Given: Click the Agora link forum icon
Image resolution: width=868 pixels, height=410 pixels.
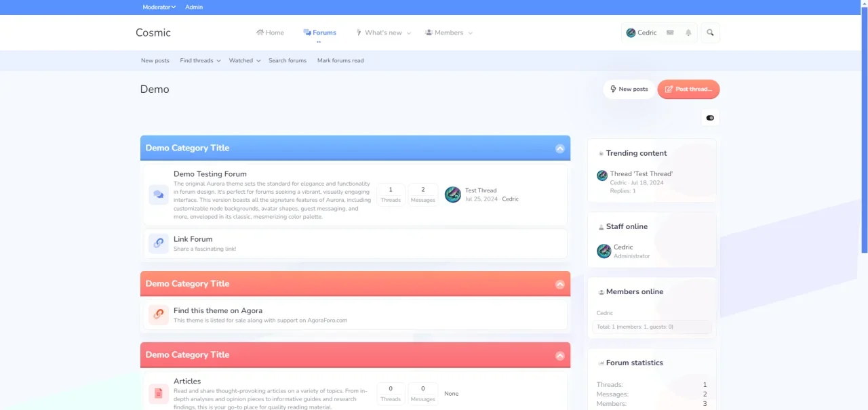Looking at the screenshot, I should click(x=159, y=314).
